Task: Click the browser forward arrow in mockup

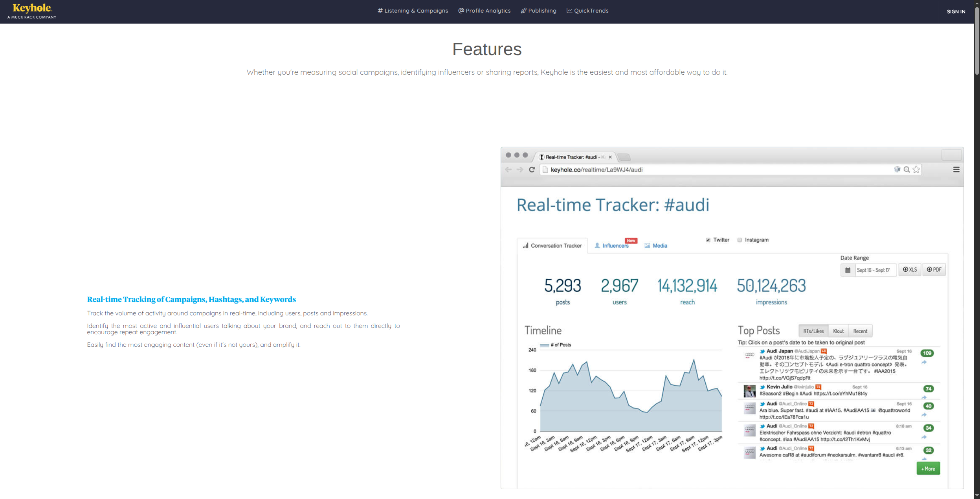Action: click(x=520, y=169)
